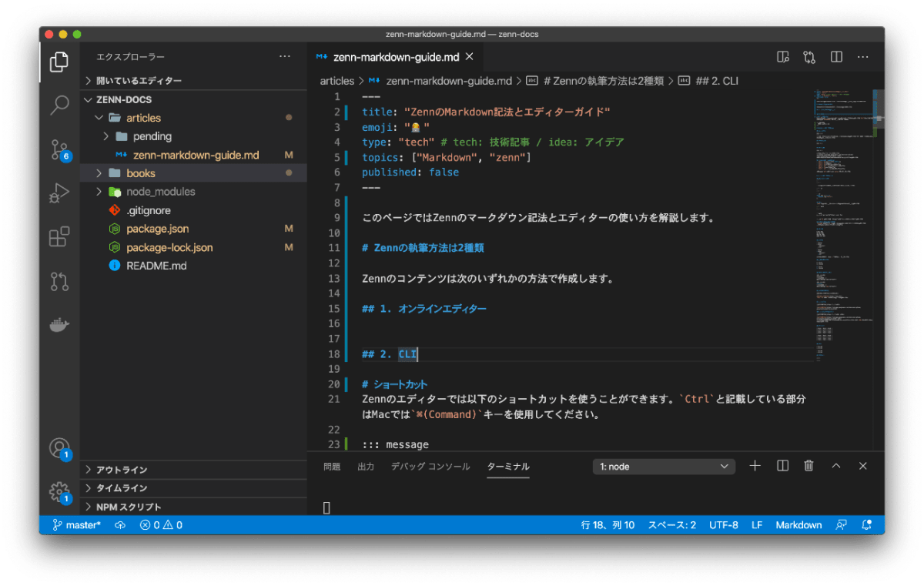Viewport: 924px width, 586px height.
Task: Open the Docker view icon
Action: 59,325
